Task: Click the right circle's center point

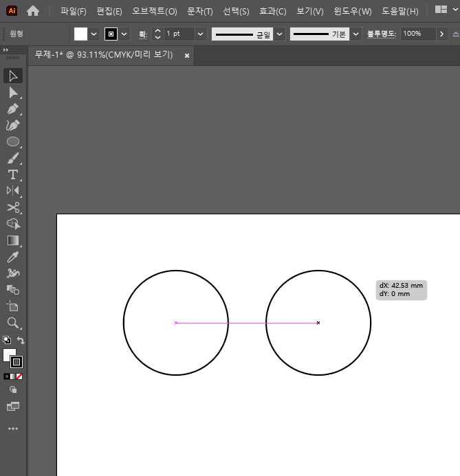Action: [318, 323]
